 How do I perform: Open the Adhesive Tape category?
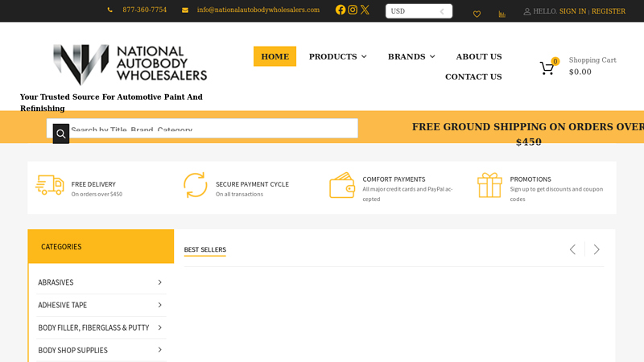[x=63, y=305]
